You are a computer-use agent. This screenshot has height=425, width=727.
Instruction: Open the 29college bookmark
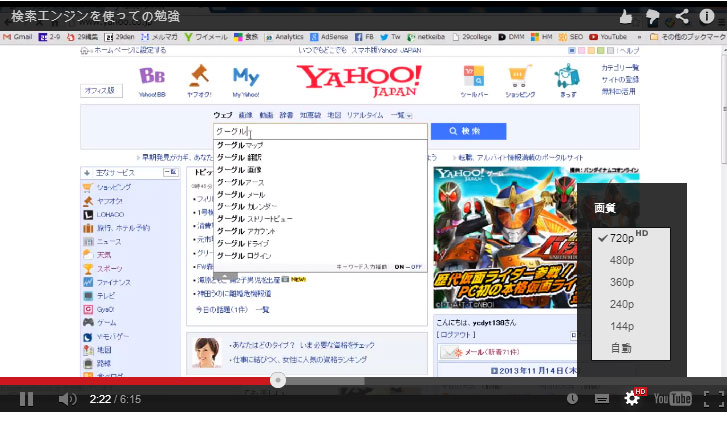pyautogui.click(x=472, y=37)
